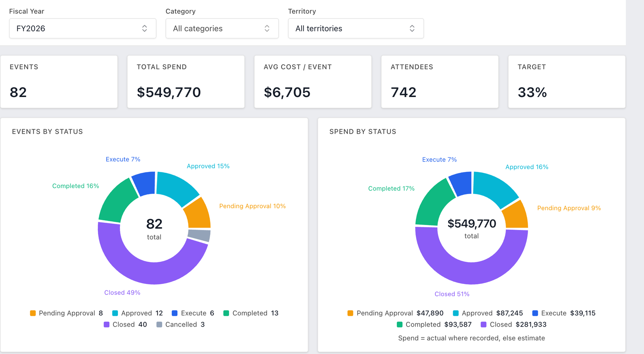Click the 'Approved 15%' chart label
The image size is (644, 354).
click(208, 166)
